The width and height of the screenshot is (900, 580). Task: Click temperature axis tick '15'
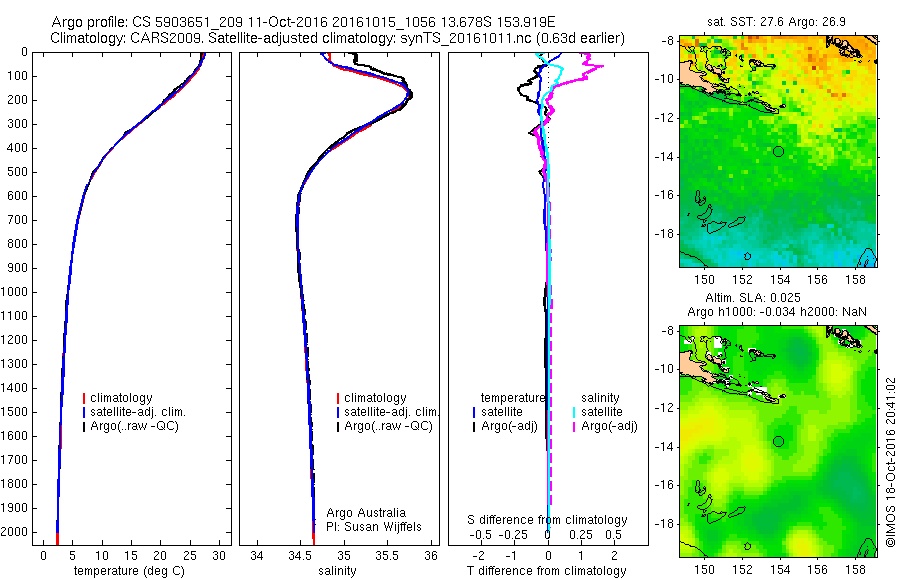tap(131, 555)
